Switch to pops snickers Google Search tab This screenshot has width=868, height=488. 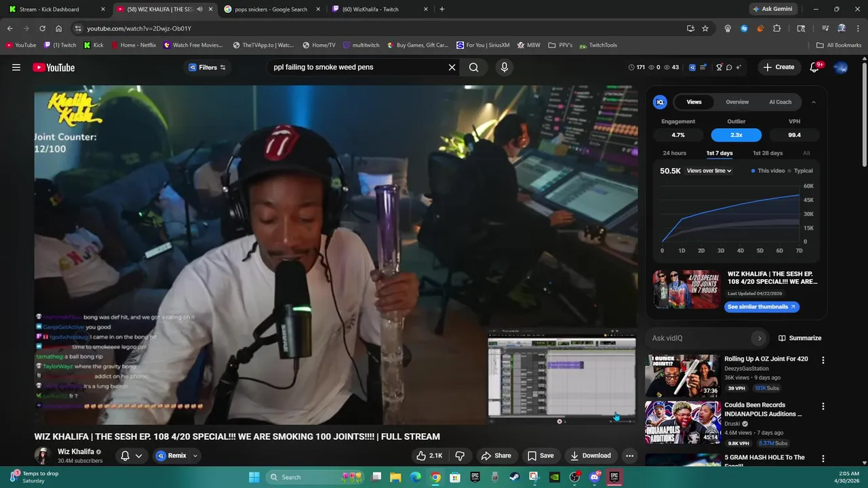coord(271,9)
